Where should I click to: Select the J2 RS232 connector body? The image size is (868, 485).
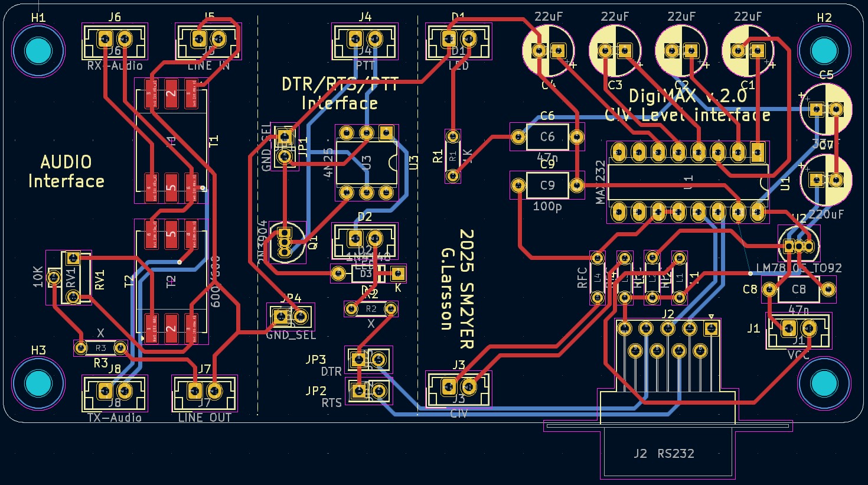[667, 453]
